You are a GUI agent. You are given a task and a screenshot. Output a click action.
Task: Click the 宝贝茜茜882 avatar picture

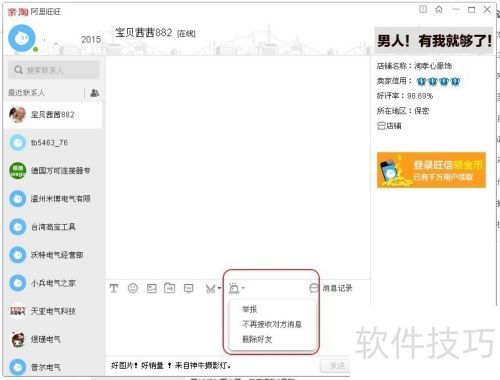(17, 115)
